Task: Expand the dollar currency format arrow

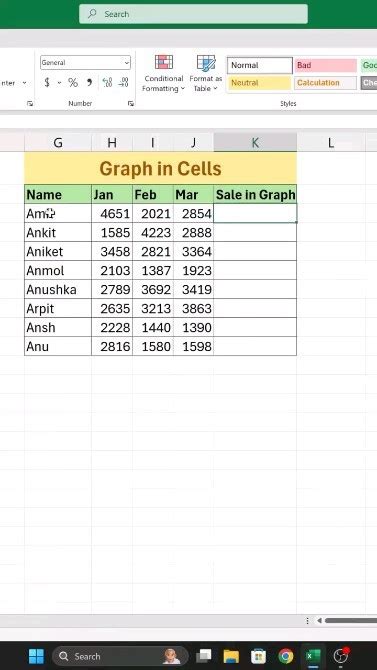Action: pyautogui.click(x=59, y=82)
